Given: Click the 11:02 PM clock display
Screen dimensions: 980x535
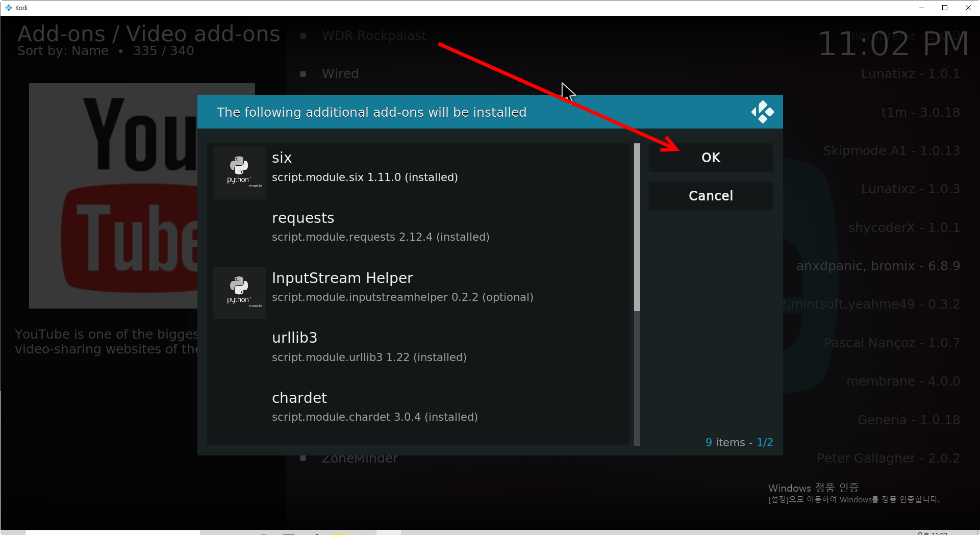Looking at the screenshot, I should tap(893, 44).
